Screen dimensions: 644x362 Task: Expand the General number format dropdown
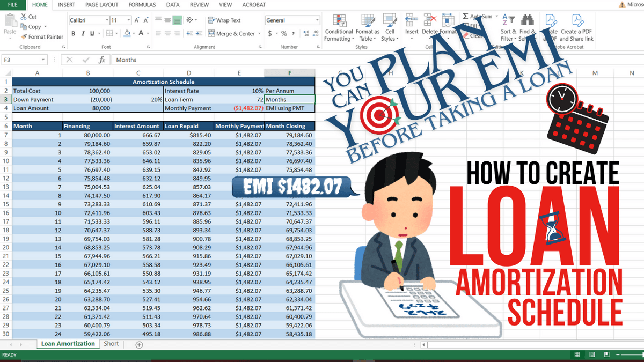317,20
